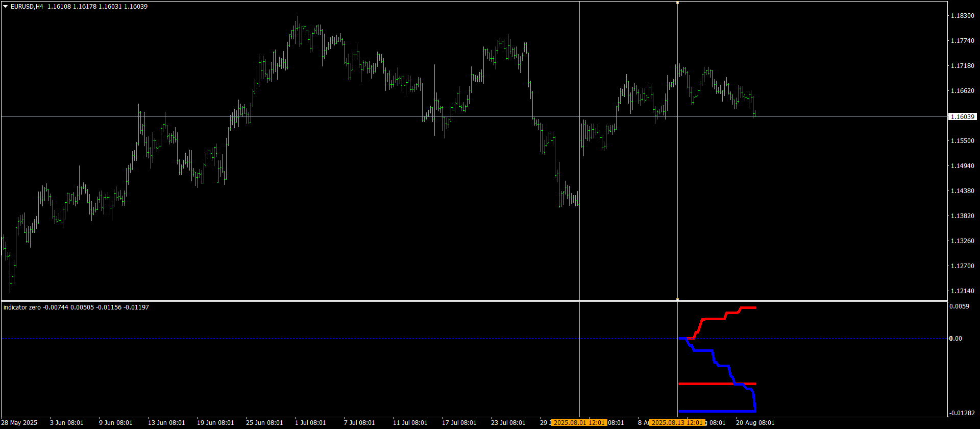Viewport: 980px width, 429px height.
Task: Click the OHLC values after the EURUSD,H4 title
Action: pos(97,7)
